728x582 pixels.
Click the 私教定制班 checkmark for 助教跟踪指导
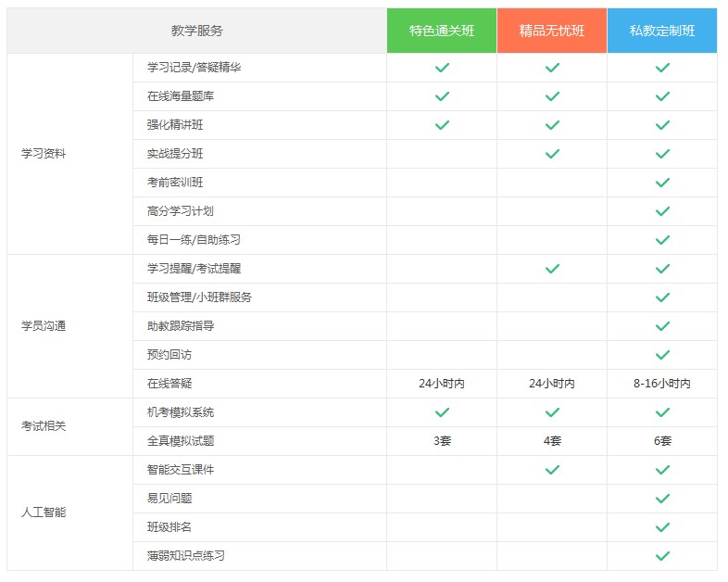662,326
